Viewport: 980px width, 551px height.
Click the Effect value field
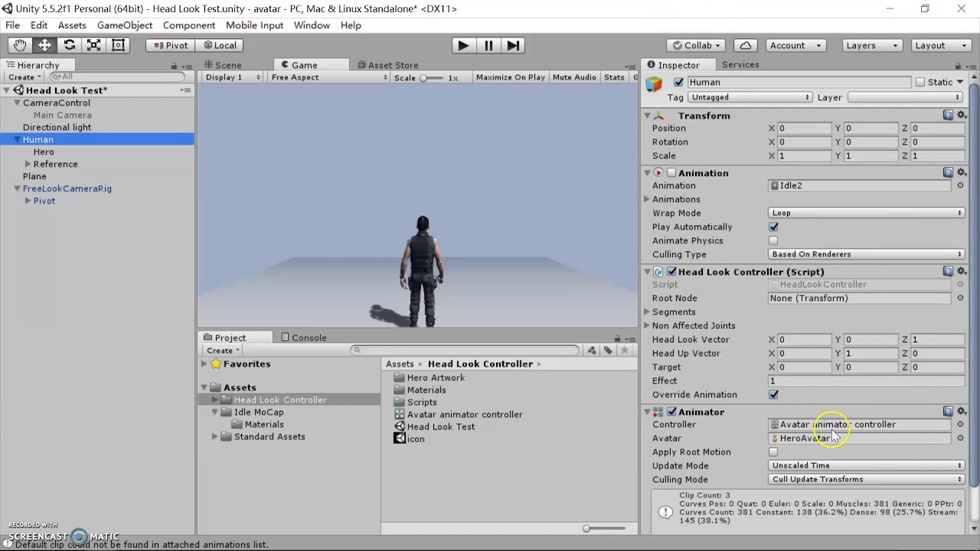[x=866, y=380]
